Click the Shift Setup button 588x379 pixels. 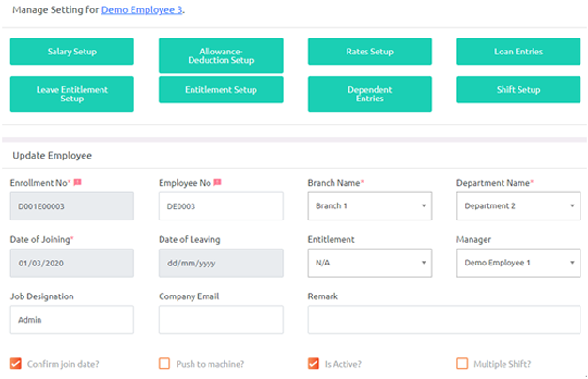pos(518,90)
